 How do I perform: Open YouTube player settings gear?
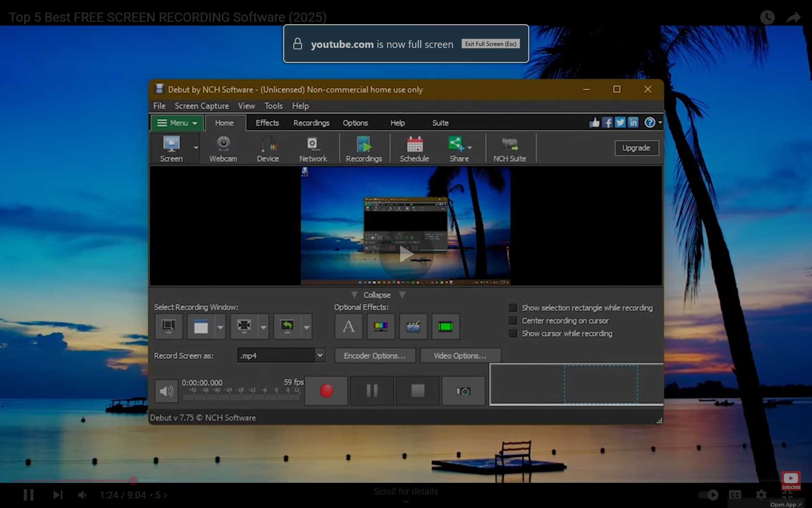tap(761, 494)
